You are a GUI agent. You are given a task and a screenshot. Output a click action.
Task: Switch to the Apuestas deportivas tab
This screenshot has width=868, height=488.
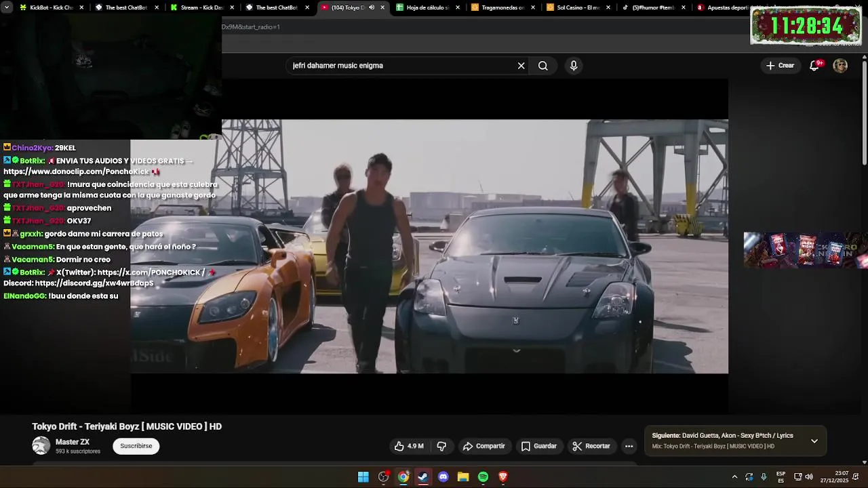[724, 7]
